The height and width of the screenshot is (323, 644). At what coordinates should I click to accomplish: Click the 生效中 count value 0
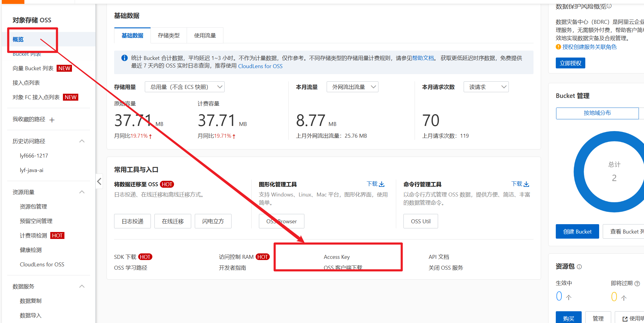click(559, 296)
